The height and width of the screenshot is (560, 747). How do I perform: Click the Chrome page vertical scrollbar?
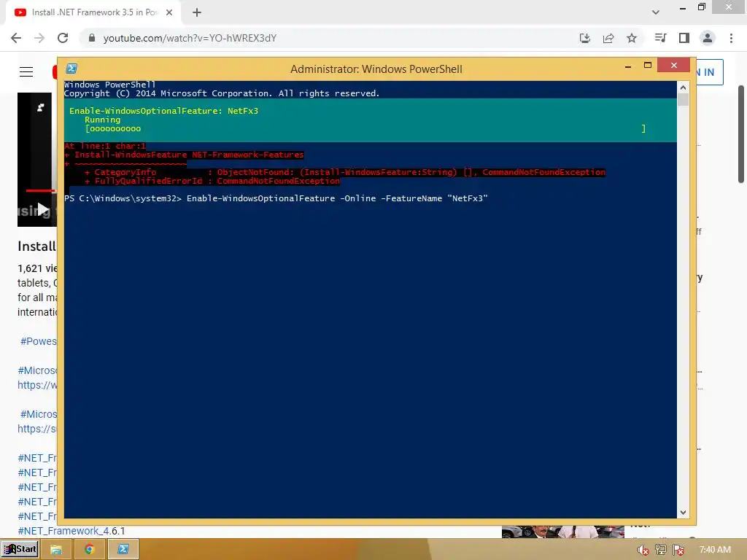point(741,134)
